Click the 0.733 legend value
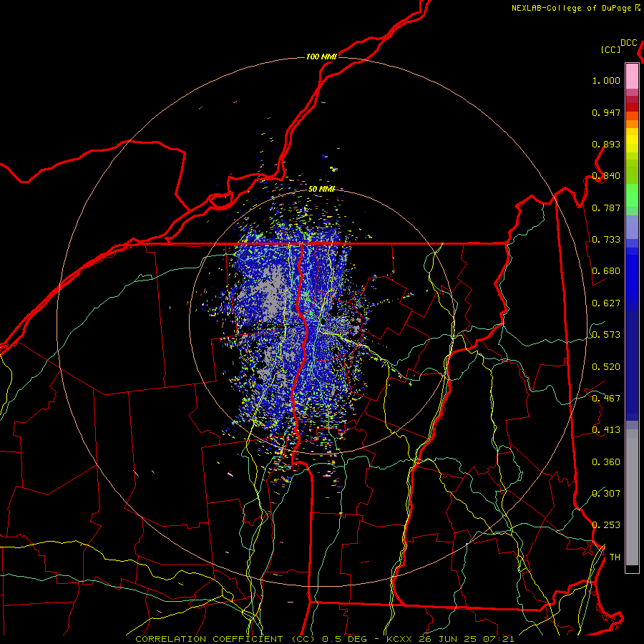The height and width of the screenshot is (644, 644). coord(606,240)
